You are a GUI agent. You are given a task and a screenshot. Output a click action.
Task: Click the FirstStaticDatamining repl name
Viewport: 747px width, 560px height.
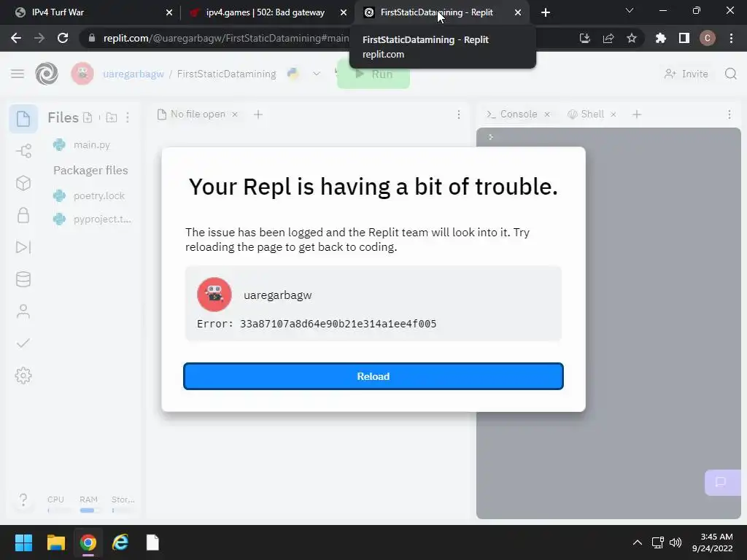click(226, 74)
